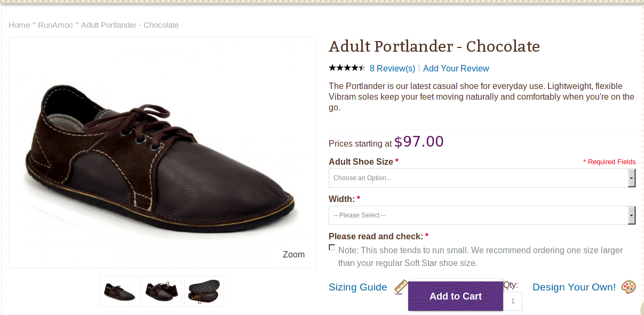Click the main chocolate shoe image
Viewport: 644px width, 315px height.
point(160,155)
